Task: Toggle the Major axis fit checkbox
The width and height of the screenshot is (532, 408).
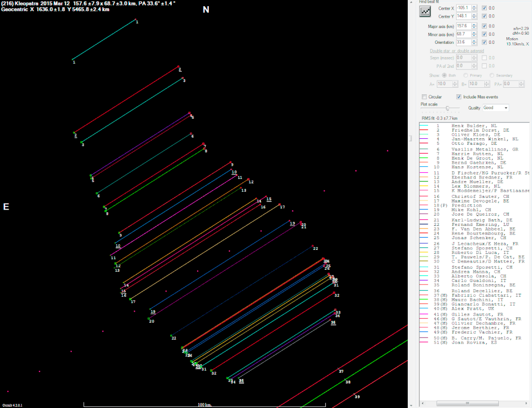Action: 484,26
